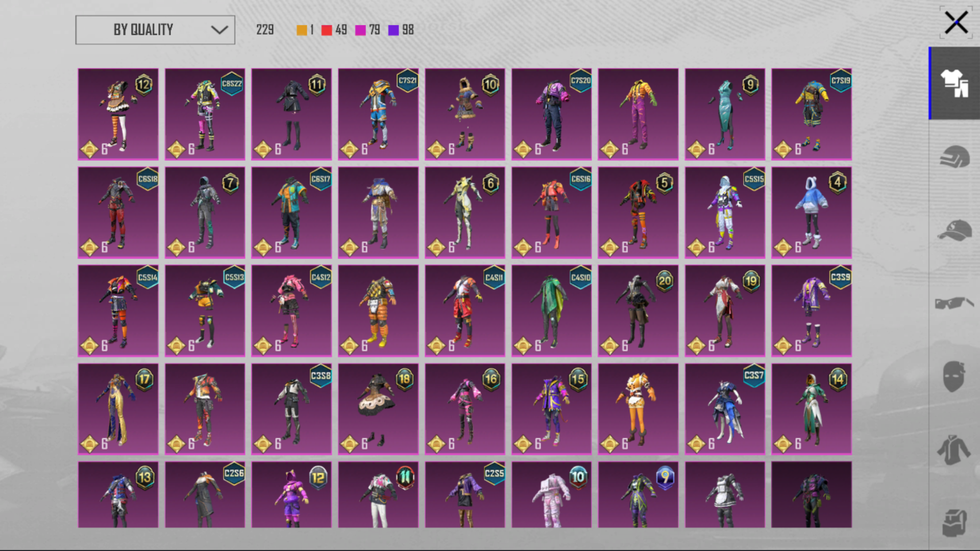Open the face masks category tab
980x551 pixels.
[954, 377]
